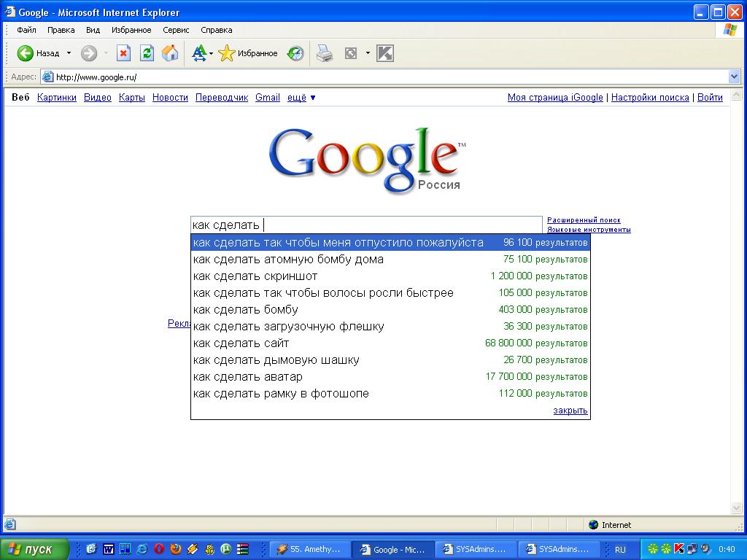Launch Word from quick launch bar
This screenshot has height=560, width=747.
(x=108, y=550)
